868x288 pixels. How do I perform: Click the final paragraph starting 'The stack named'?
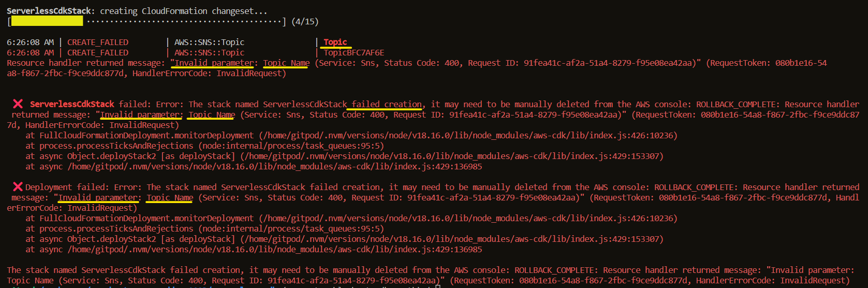tap(432, 275)
